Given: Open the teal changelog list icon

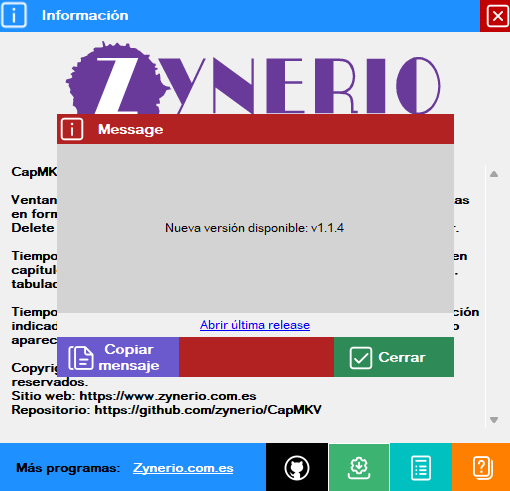Looking at the screenshot, I should click(x=421, y=467).
